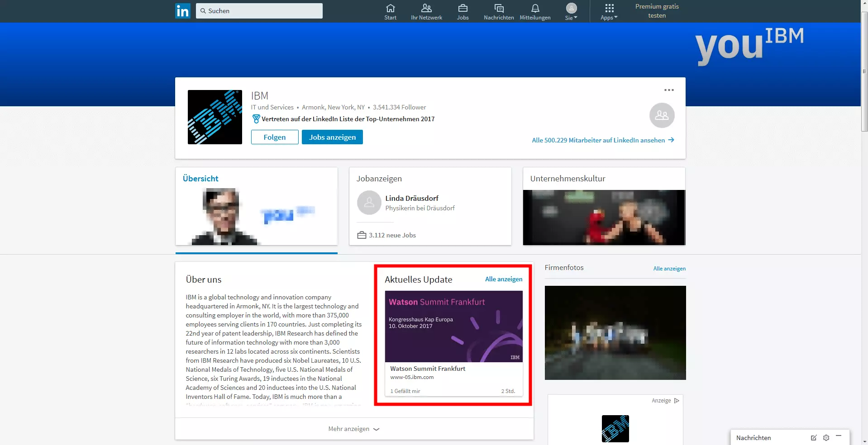The image size is (868, 445).
Task: Open Ihr Netzwerk people icon
Action: 426,8
